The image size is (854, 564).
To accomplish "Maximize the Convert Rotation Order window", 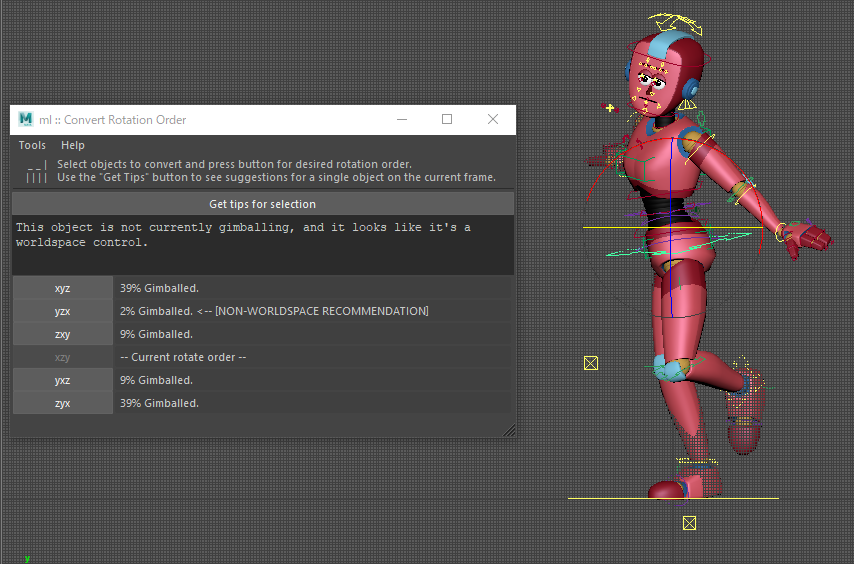I will pyautogui.click(x=447, y=119).
